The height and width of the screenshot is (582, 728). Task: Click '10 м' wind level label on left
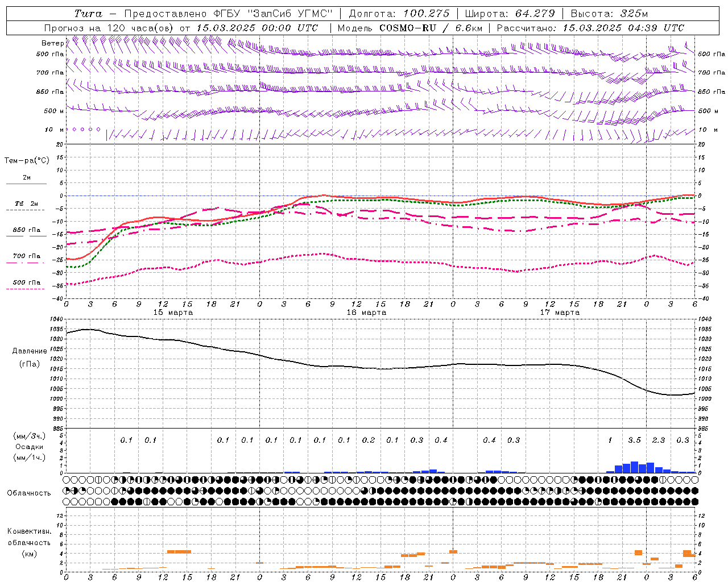tap(55, 130)
